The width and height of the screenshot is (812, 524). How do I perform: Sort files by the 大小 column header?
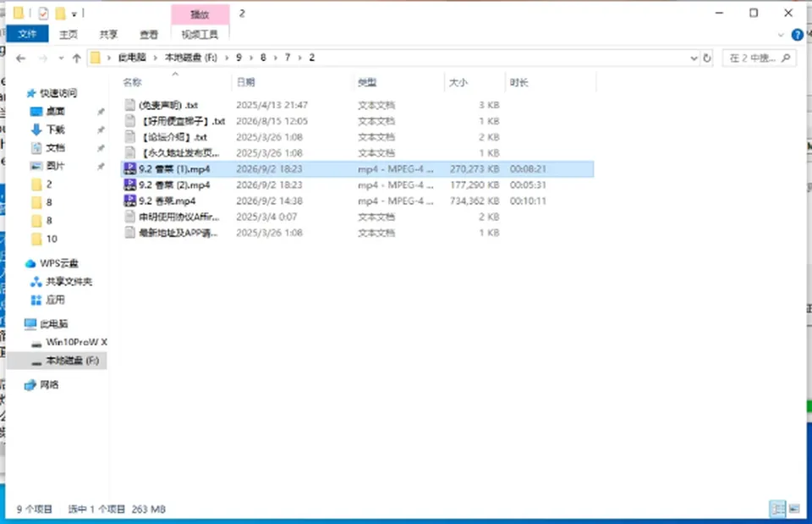click(x=458, y=82)
